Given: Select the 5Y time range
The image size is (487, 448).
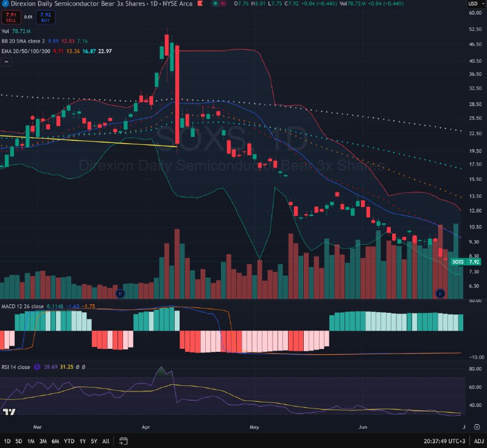Looking at the screenshot, I should [x=94, y=441].
